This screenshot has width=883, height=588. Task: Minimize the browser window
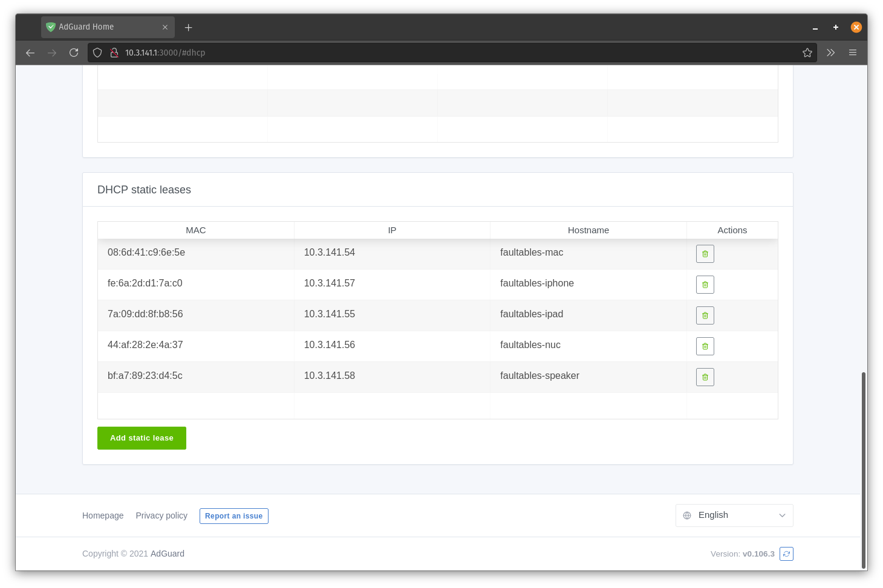click(815, 28)
